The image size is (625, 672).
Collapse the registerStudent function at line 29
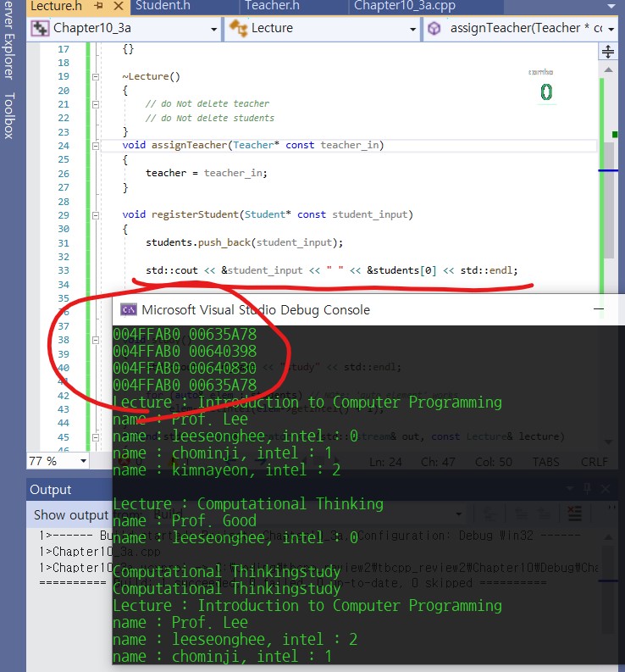click(x=96, y=215)
